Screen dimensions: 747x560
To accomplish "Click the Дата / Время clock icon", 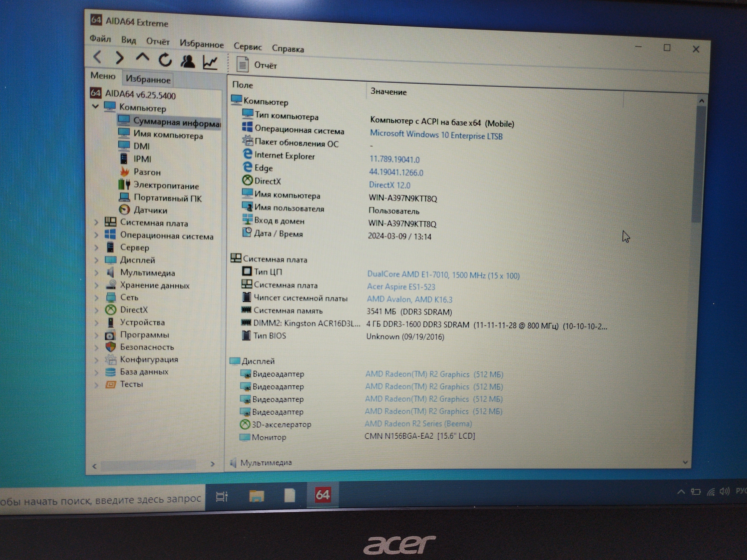I will [247, 232].
